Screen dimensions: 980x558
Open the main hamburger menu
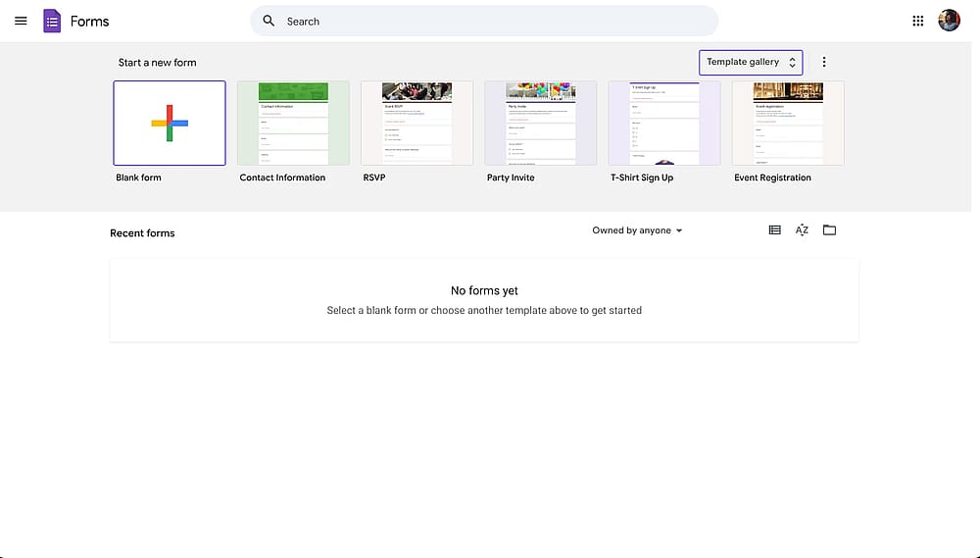tap(21, 22)
